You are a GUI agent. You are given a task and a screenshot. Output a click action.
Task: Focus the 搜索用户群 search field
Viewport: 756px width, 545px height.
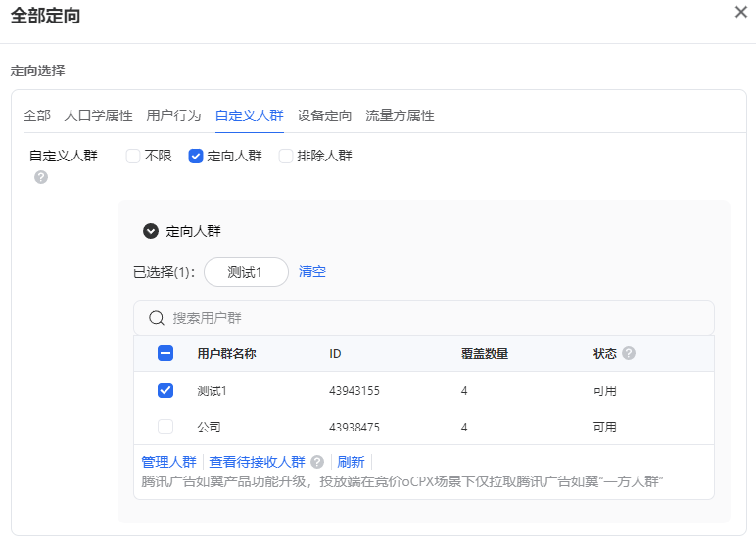(424, 318)
